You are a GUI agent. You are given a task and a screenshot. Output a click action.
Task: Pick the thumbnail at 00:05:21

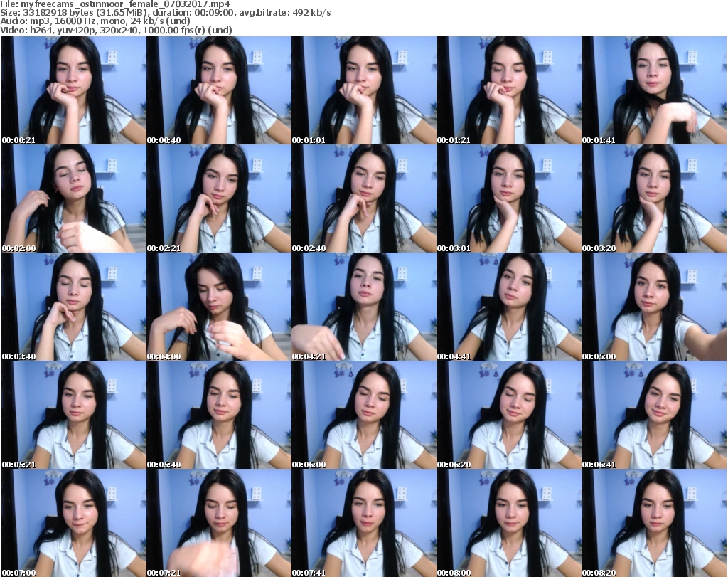pyautogui.click(x=73, y=415)
